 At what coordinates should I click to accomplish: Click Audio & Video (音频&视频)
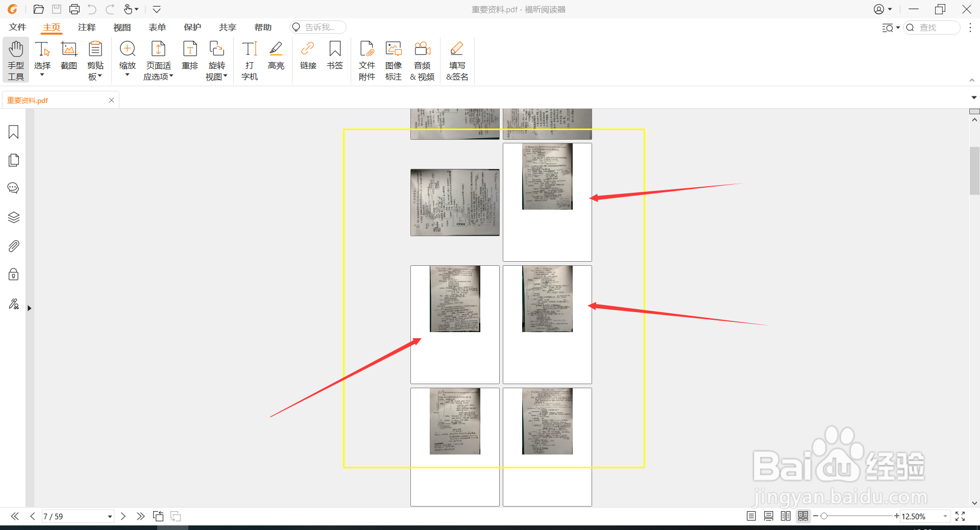pos(422,60)
